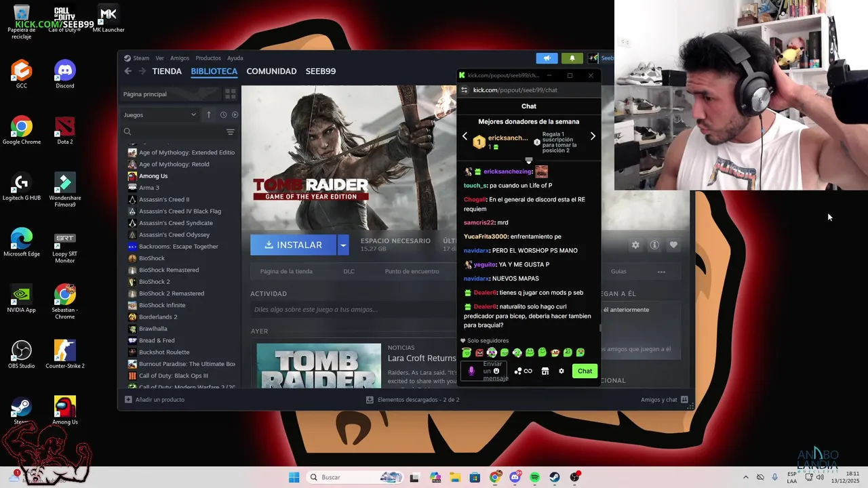Open the game info icon

click(x=654, y=245)
